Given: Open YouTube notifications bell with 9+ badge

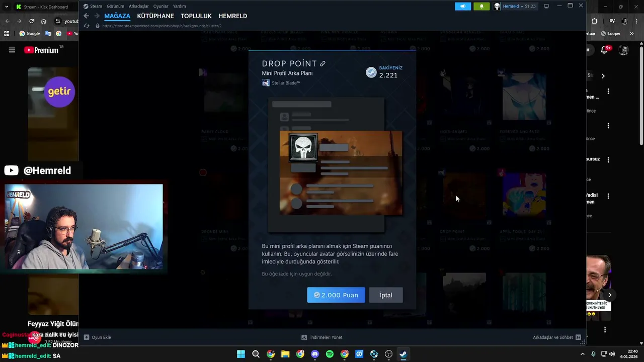Looking at the screenshot, I should pos(605,50).
